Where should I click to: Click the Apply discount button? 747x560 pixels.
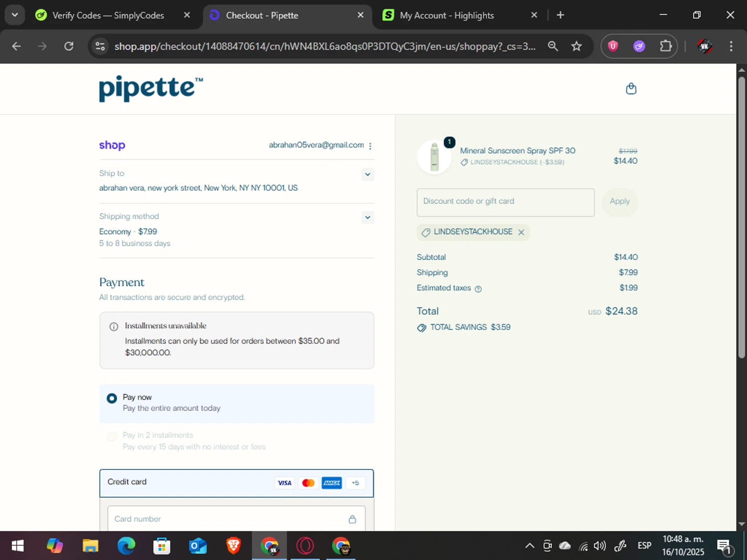click(620, 202)
